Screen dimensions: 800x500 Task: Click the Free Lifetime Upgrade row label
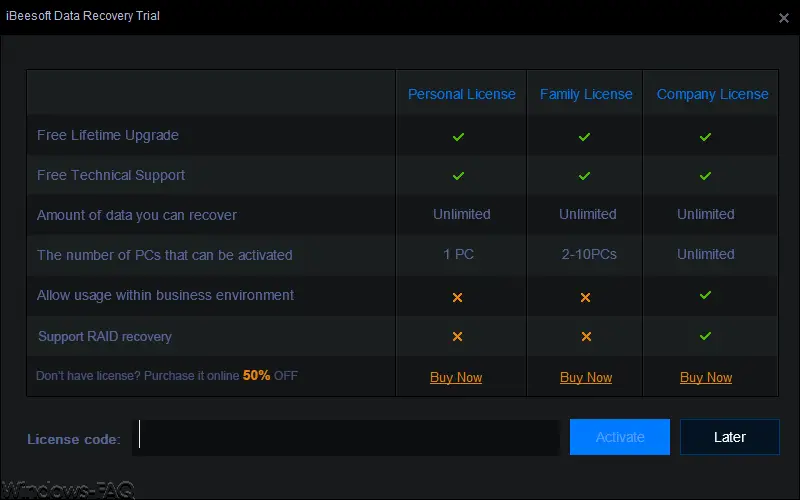[x=108, y=135]
